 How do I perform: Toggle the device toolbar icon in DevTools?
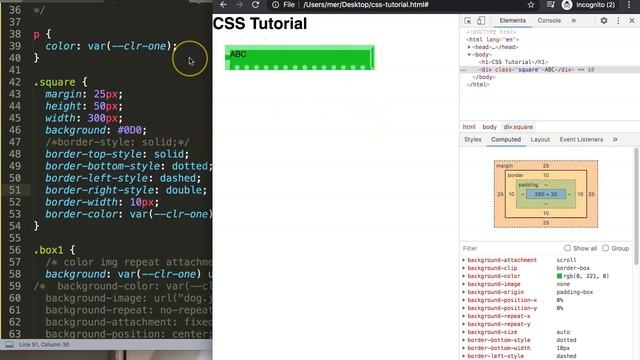point(481,20)
